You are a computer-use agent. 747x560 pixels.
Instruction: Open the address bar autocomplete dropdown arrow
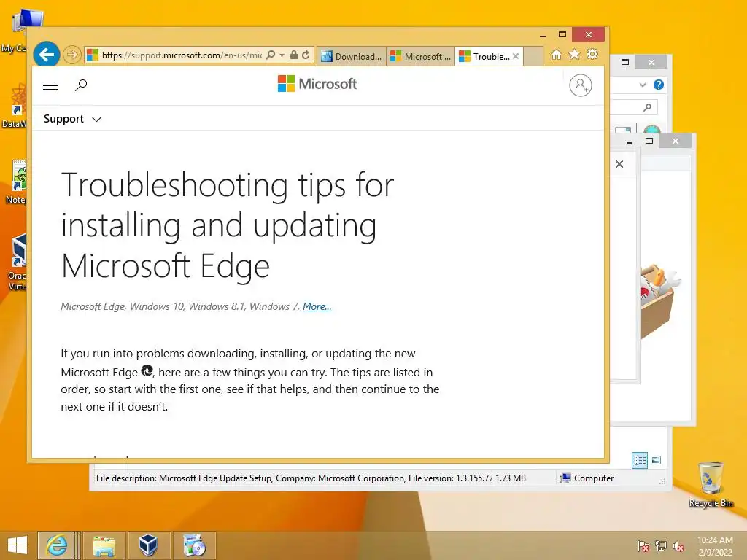pyautogui.click(x=282, y=55)
